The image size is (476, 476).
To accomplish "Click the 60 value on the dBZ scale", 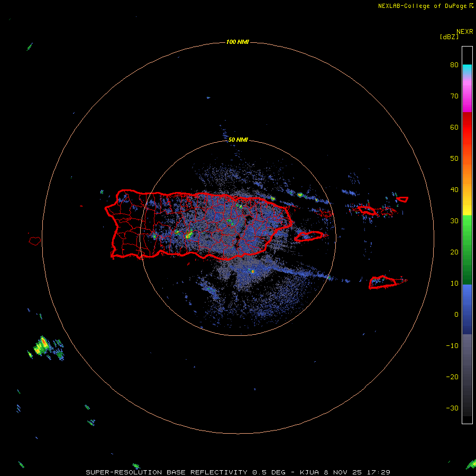I will click(454, 127).
